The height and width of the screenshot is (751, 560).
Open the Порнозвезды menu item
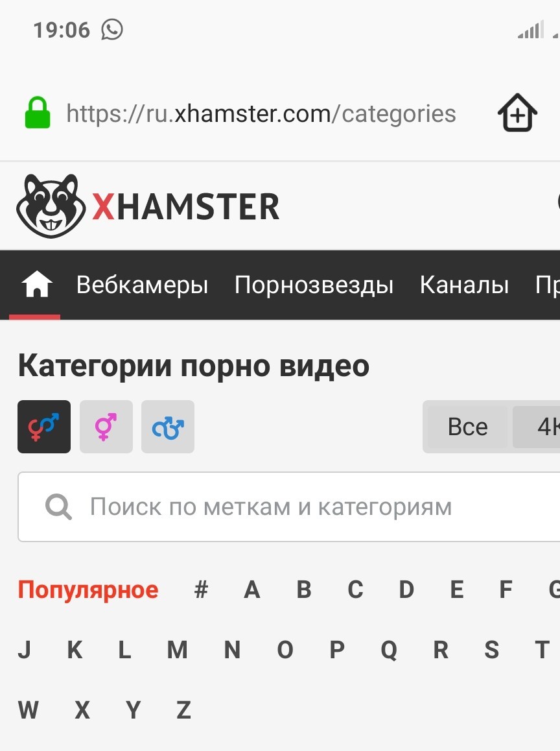pos(314,285)
